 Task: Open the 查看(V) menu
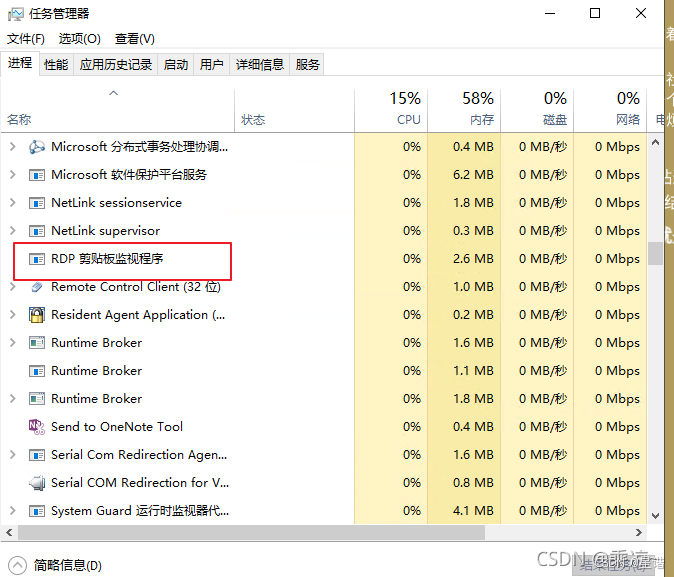click(x=135, y=39)
